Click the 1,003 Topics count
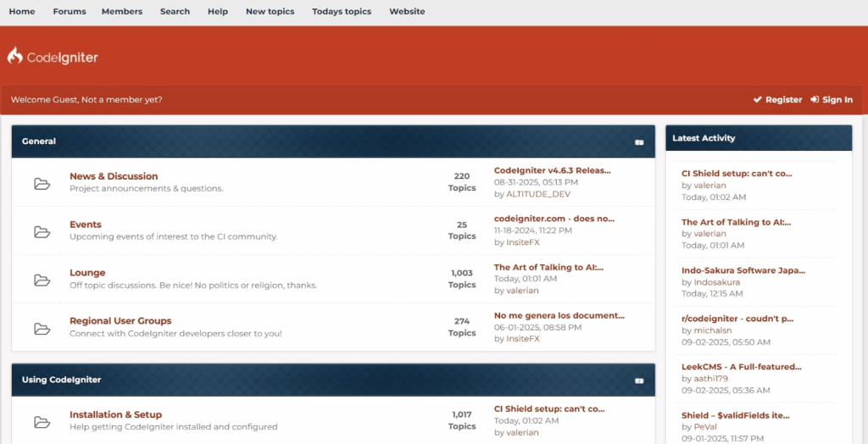This screenshot has width=868, height=444. pyautogui.click(x=462, y=279)
